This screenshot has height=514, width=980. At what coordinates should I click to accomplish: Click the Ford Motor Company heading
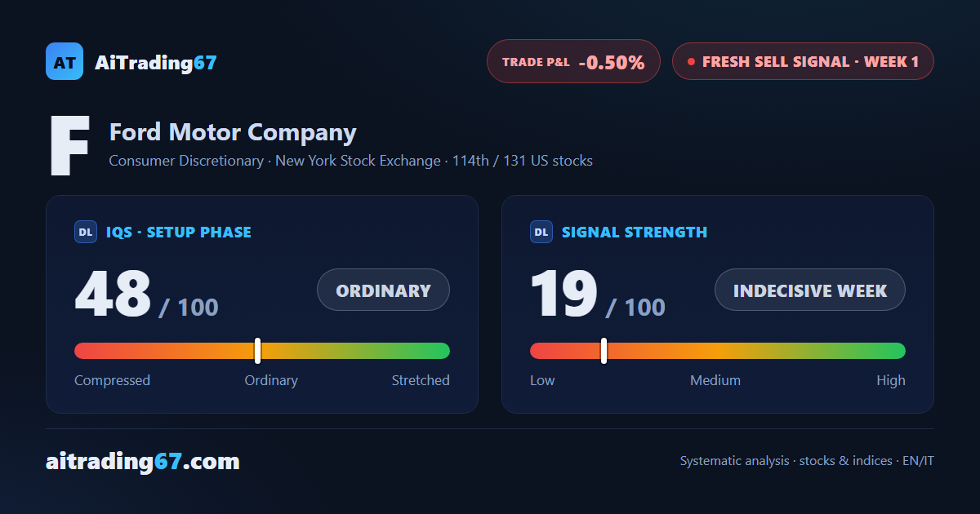(x=233, y=132)
